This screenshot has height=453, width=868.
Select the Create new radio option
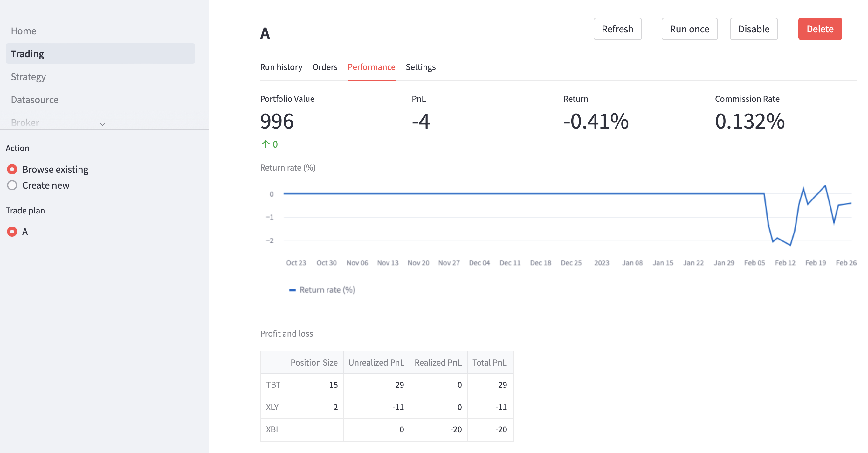click(12, 185)
